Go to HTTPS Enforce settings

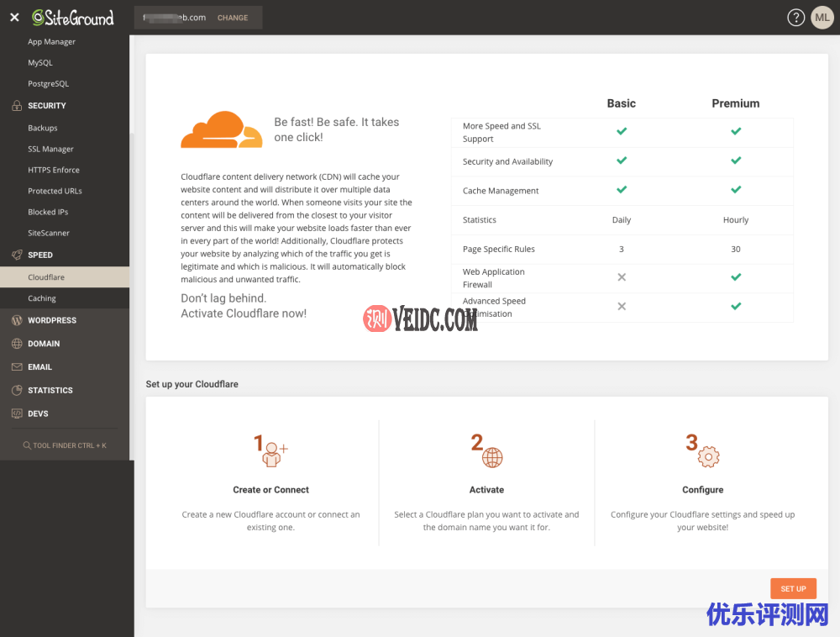(54, 170)
